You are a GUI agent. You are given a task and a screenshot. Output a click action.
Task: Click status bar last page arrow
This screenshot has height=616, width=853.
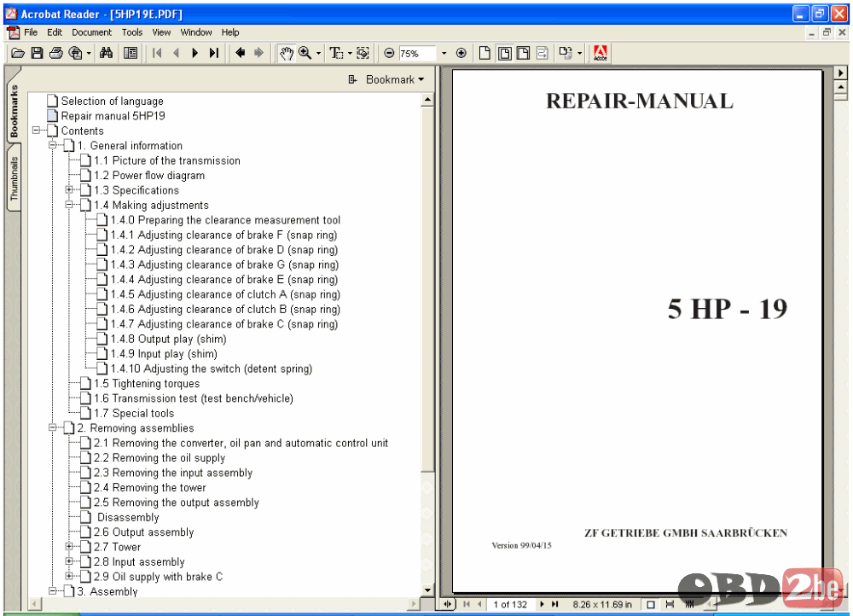(555, 604)
